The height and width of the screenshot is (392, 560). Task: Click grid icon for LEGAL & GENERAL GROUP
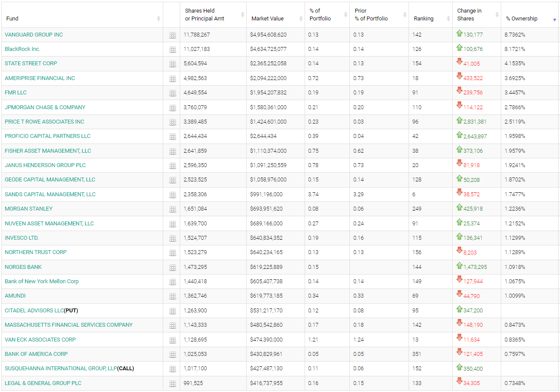172,384
